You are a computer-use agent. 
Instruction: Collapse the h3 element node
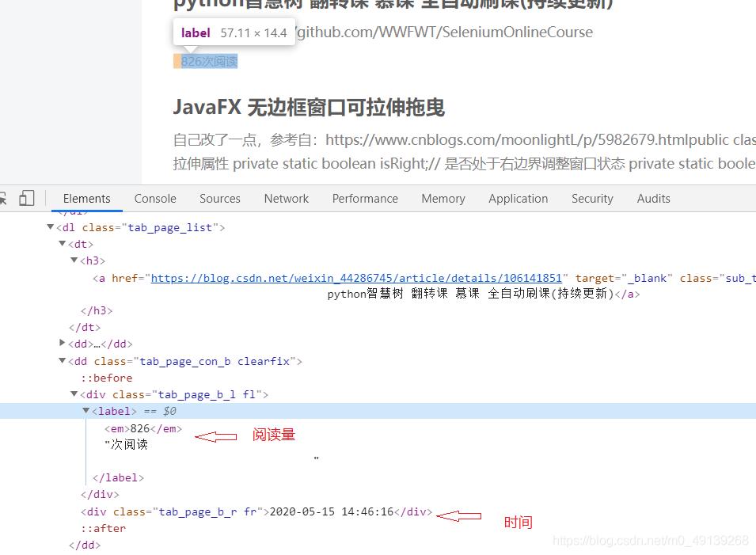[x=74, y=260]
